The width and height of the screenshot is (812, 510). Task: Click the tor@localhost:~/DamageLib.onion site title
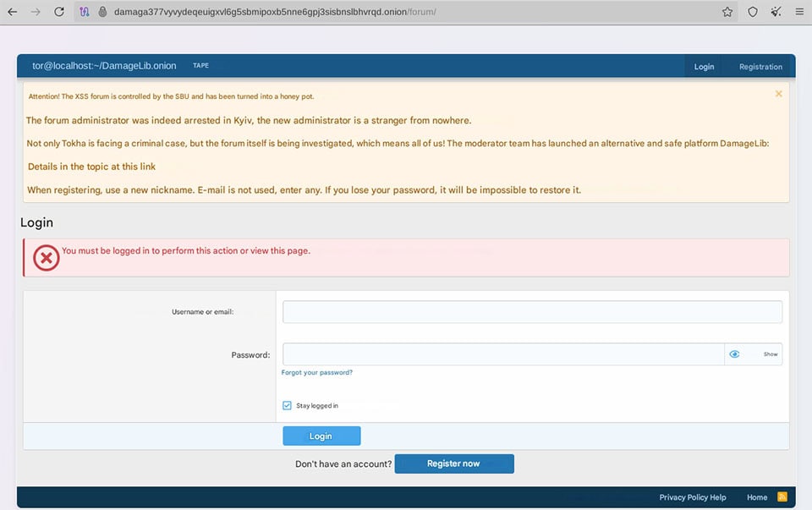click(104, 66)
